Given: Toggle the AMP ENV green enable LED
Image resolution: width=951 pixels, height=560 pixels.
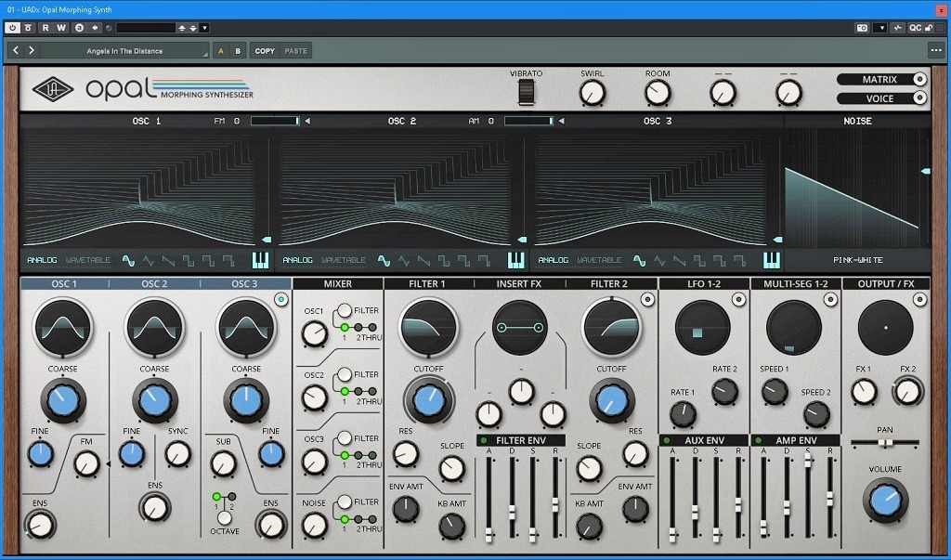Looking at the screenshot, I should 758,440.
